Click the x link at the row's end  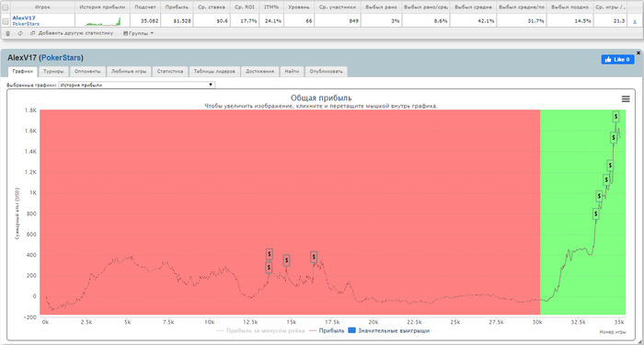click(636, 21)
